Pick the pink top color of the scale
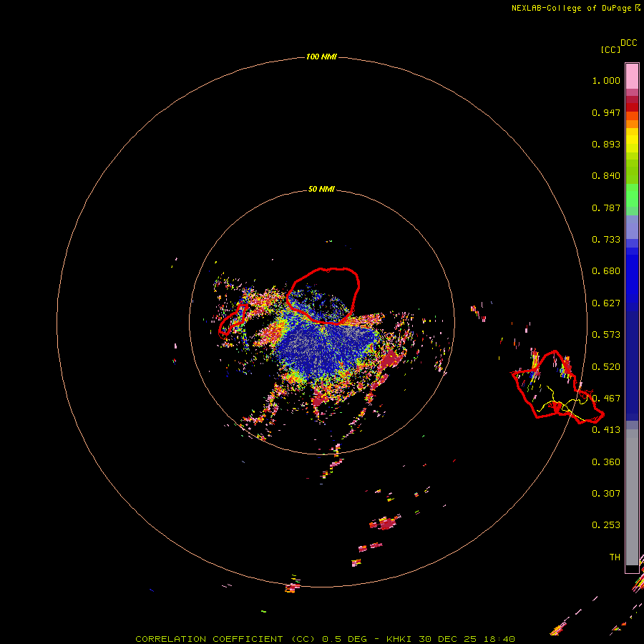This screenshot has width=644, height=644. point(632,76)
